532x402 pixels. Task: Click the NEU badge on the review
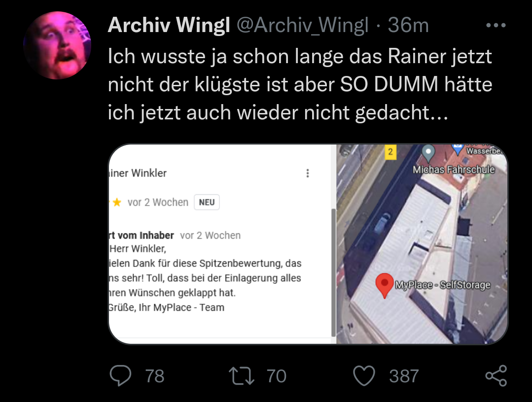pos(207,202)
